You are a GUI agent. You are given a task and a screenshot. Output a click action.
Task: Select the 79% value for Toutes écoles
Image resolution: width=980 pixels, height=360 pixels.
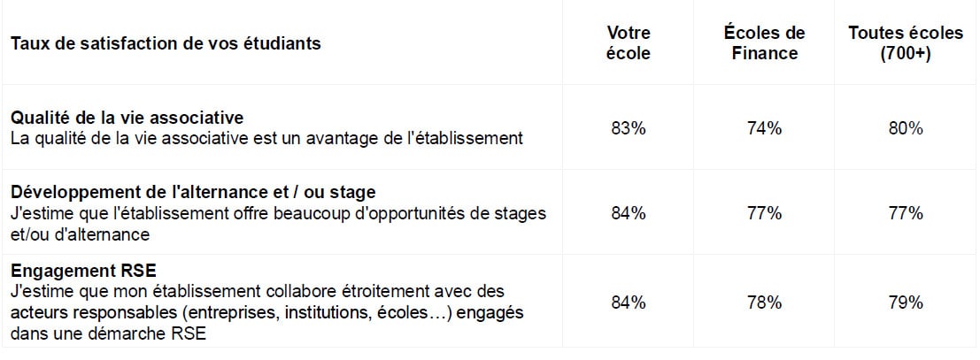click(906, 303)
